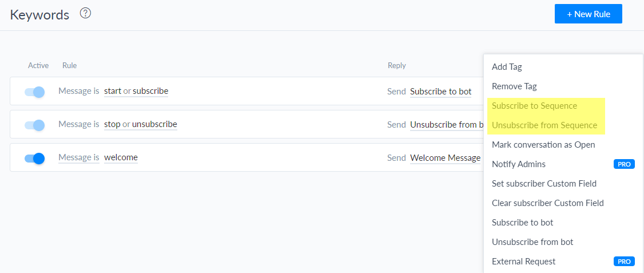This screenshot has height=273, width=644.
Task: Open the 'Message is' condition for welcome rule
Action: pyautogui.click(x=78, y=157)
